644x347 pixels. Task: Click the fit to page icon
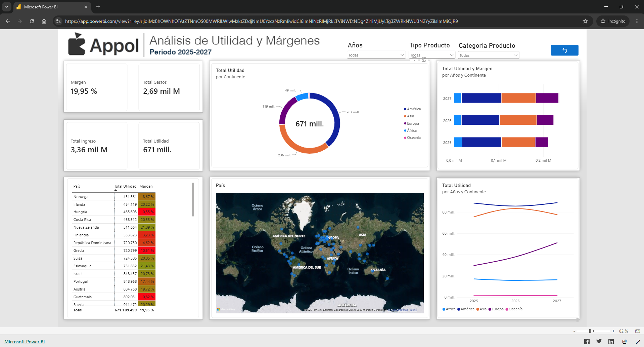coord(638,331)
